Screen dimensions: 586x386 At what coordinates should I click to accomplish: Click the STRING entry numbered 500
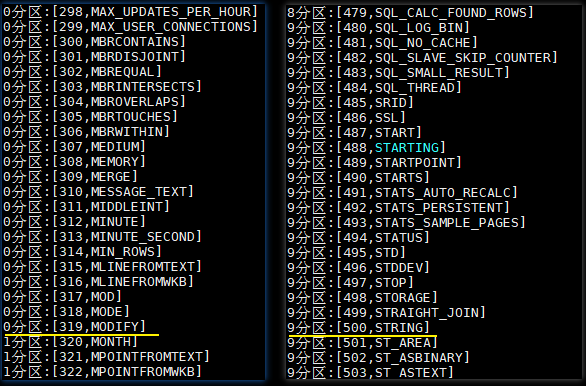pos(358,328)
